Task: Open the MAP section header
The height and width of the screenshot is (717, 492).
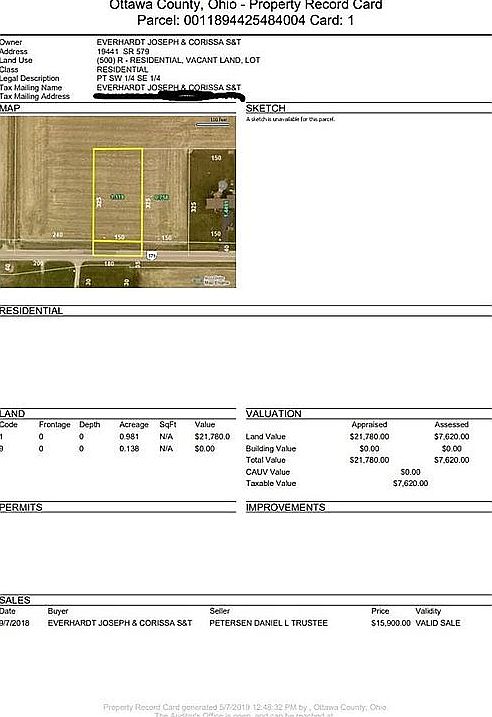Action: (10, 108)
